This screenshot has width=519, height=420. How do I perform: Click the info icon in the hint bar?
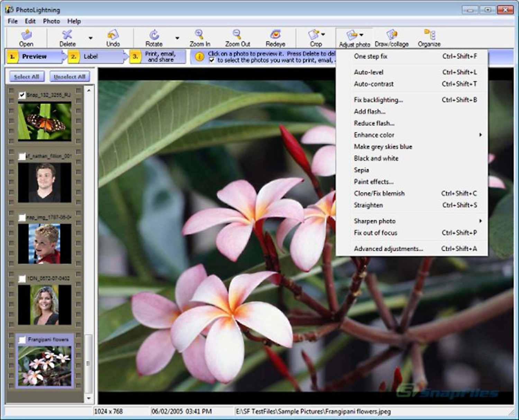199,57
